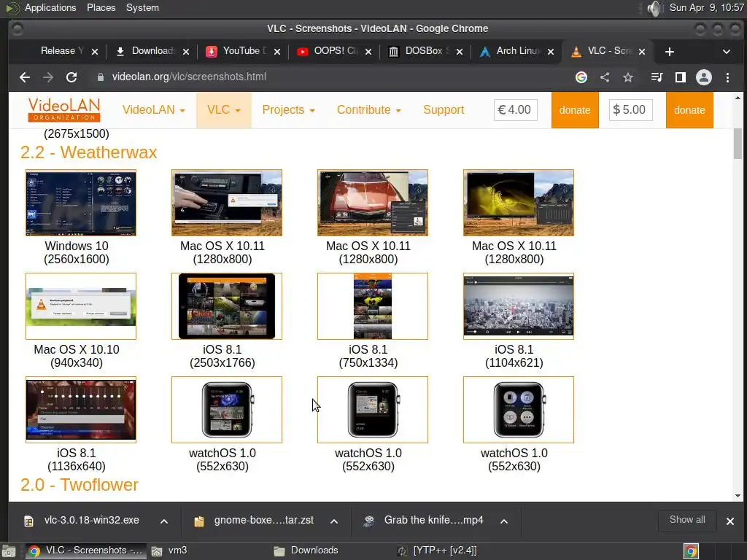Expand the VLC navigation dropdown
Screen dimensions: 747x560
[x=223, y=110]
